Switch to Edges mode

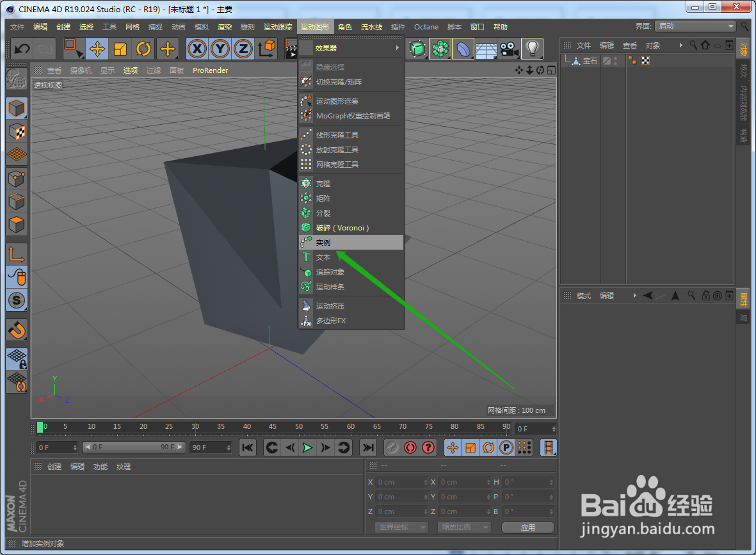[17, 202]
